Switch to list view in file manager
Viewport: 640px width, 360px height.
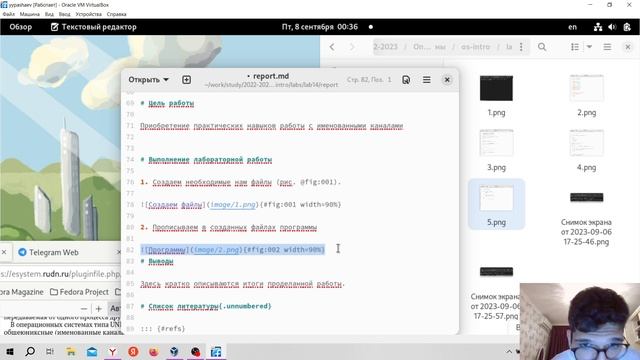(x=575, y=47)
